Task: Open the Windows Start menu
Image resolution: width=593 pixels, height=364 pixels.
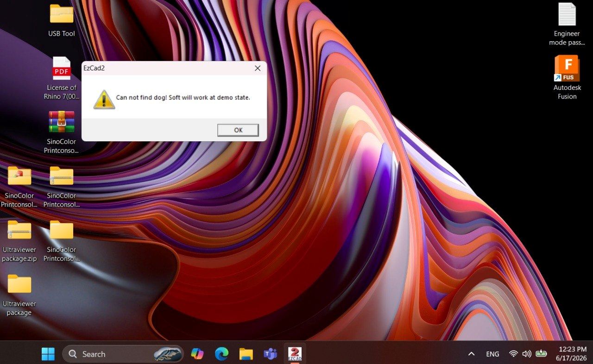Action: pos(48,354)
